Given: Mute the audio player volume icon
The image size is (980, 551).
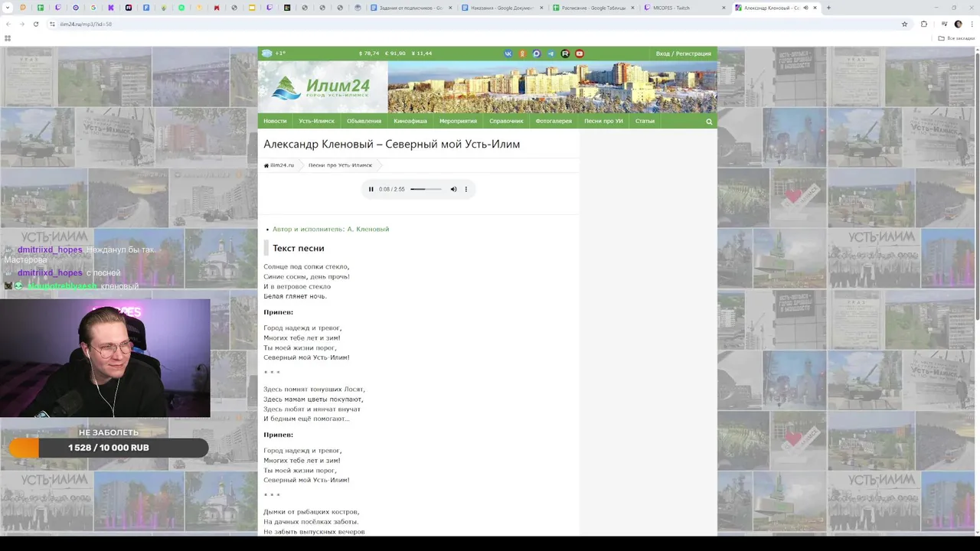Looking at the screenshot, I should click(x=453, y=189).
